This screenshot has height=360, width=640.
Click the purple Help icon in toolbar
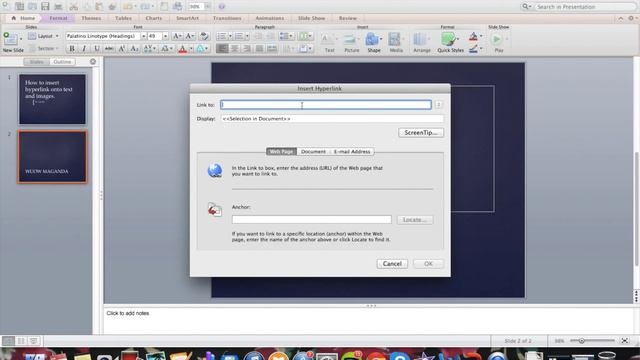pos(222,6)
